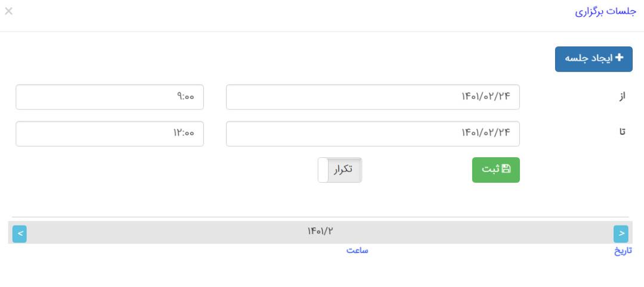
Task: Click the gray month navigation bar
Action: (320, 232)
